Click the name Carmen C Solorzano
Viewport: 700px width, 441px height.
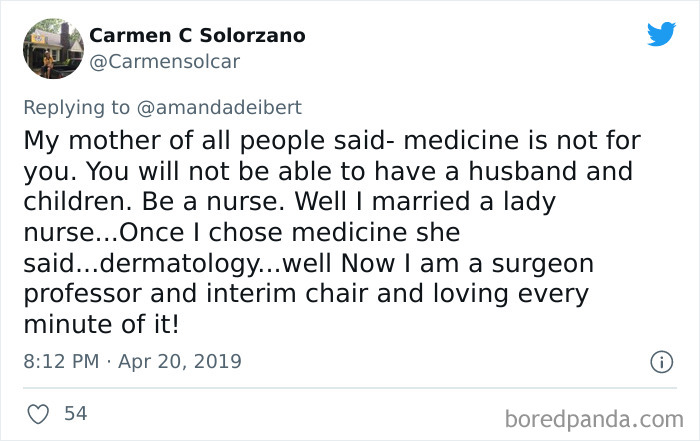click(x=197, y=36)
